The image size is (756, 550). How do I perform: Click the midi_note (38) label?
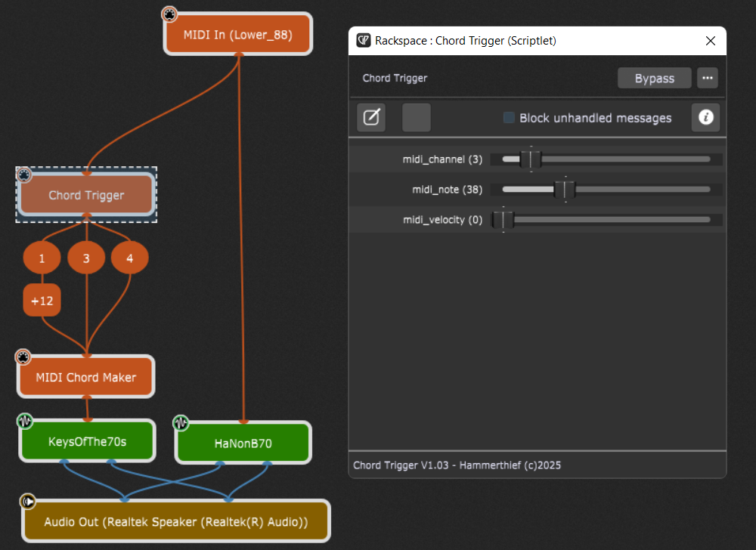(x=447, y=190)
